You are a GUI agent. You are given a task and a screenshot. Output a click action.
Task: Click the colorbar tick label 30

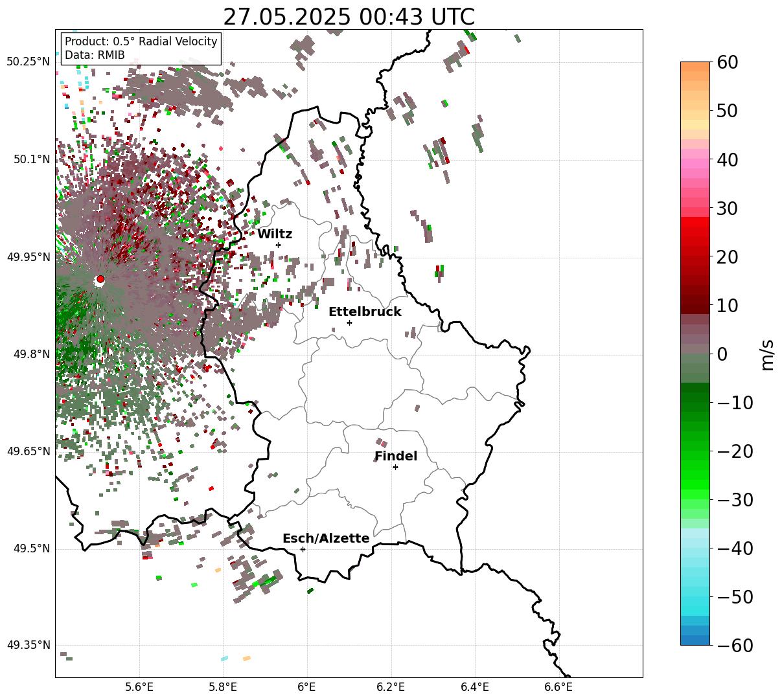click(x=727, y=209)
